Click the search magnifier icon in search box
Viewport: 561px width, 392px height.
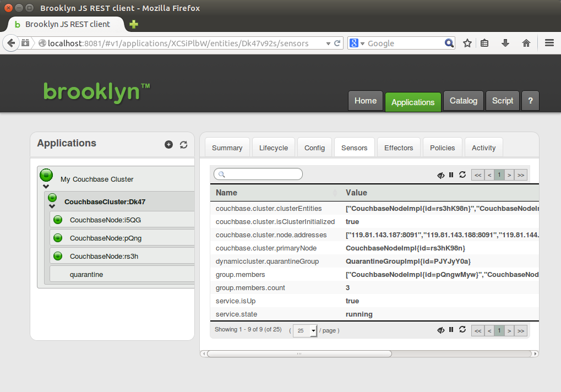(449, 43)
